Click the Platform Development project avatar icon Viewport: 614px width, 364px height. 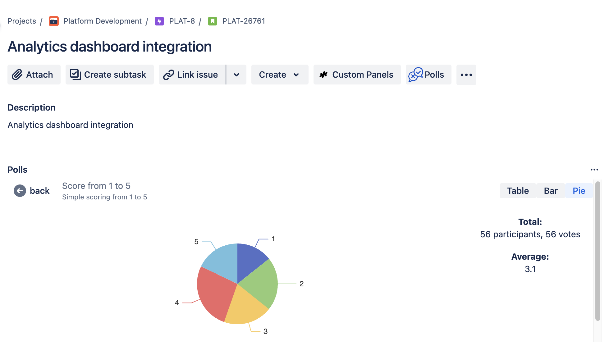pos(53,21)
